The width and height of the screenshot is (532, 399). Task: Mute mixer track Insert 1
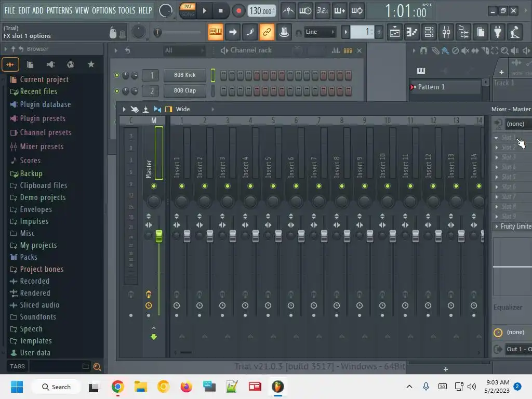[182, 186]
